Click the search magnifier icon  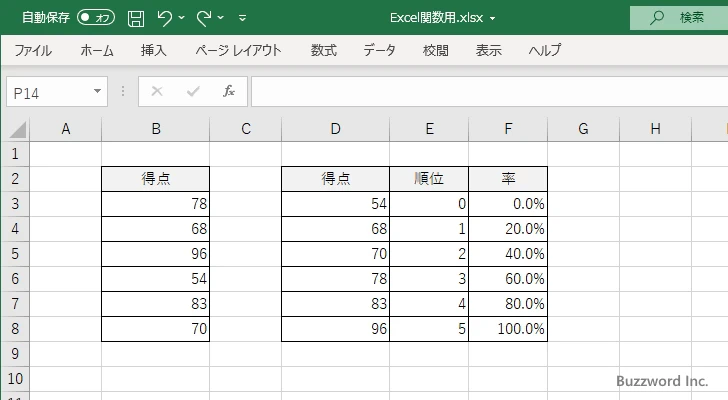click(657, 18)
